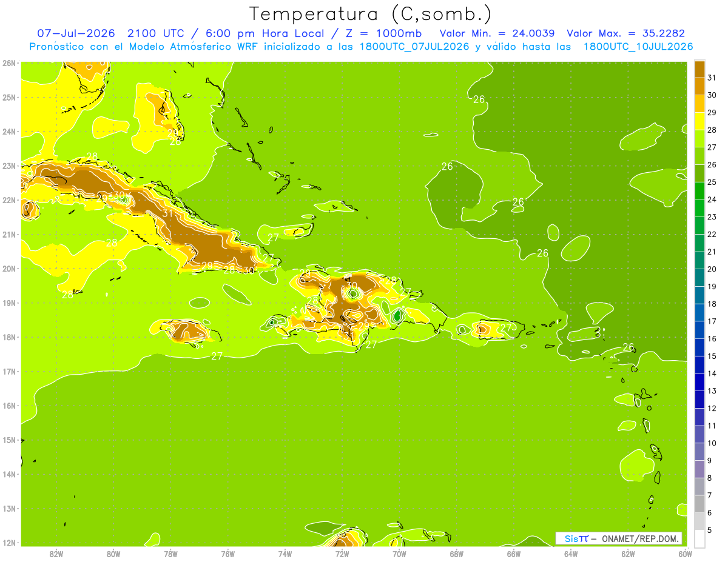Click the '72W' longitude axis label
The width and height of the screenshot is (728, 562).
tap(342, 554)
